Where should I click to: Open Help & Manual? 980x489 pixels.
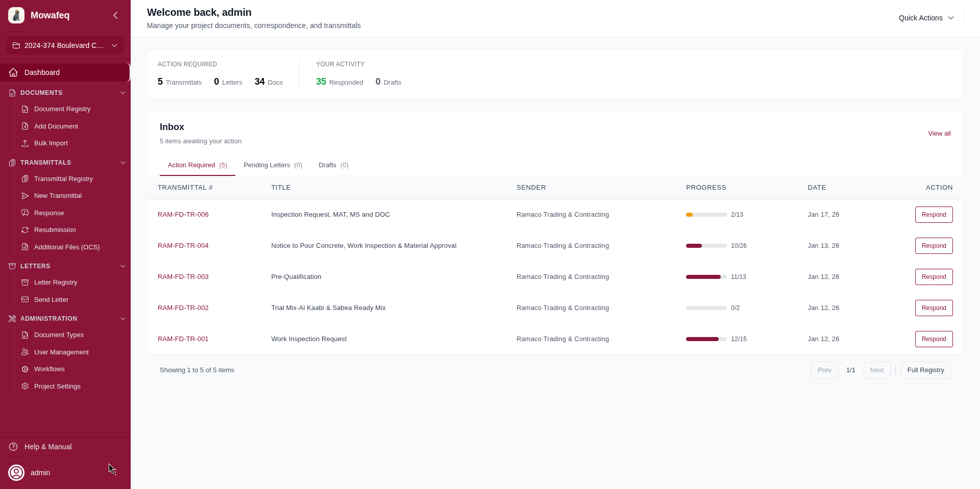pyautogui.click(x=48, y=447)
